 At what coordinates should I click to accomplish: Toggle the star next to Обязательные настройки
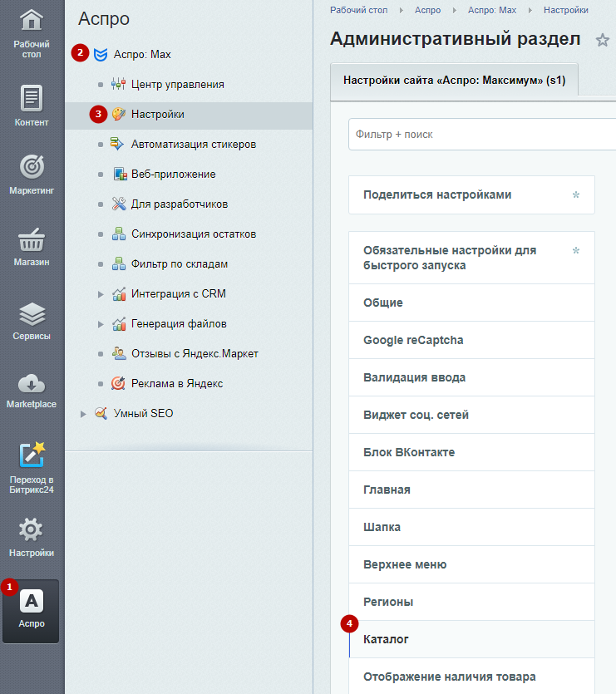pyautogui.click(x=576, y=250)
